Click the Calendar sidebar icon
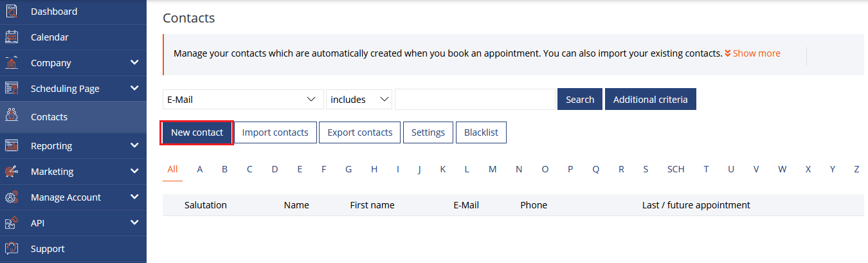Screen dimensions: 868x263 tap(11, 37)
